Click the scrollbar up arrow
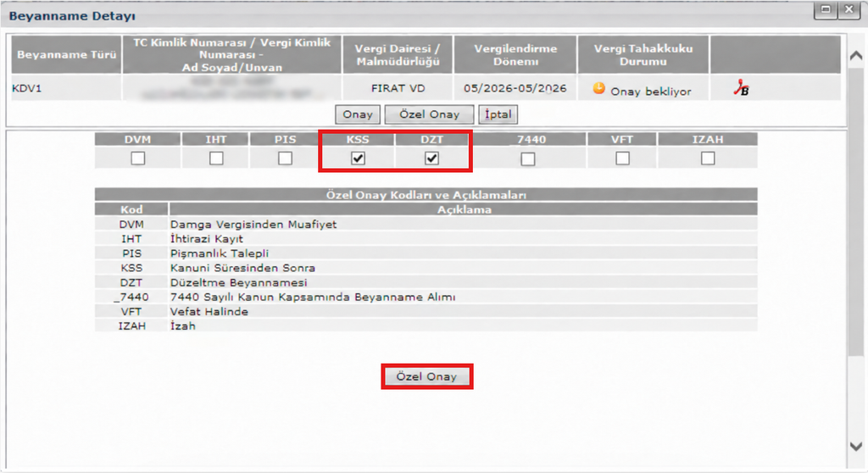The image size is (868, 473). 856,55
